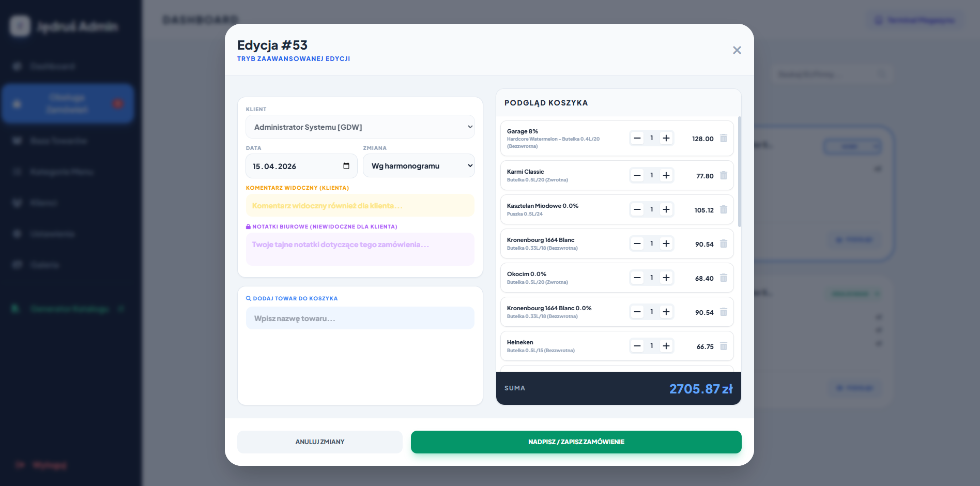Increase Garage 8% quantity with plus
The image size is (980, 486).
point(666,138)
